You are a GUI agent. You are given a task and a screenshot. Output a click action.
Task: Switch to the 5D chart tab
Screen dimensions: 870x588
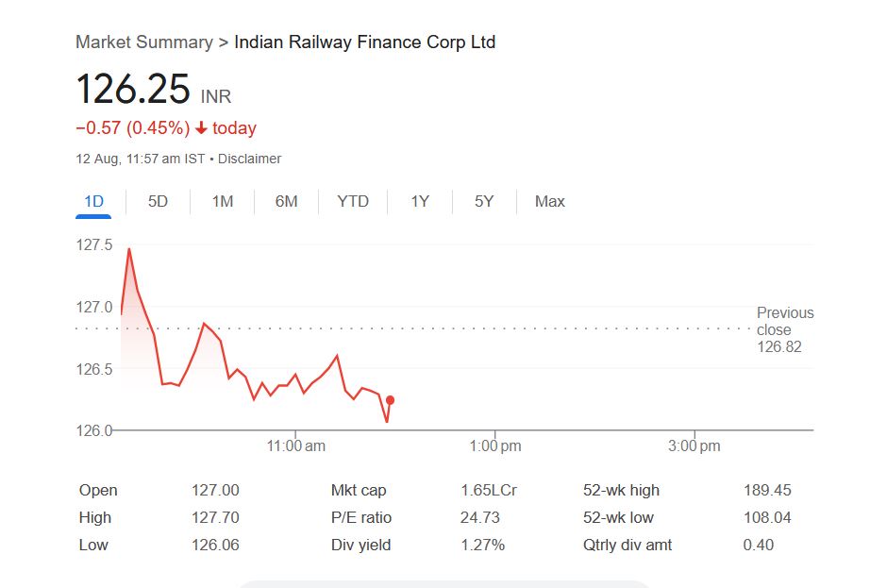[158, 201]
